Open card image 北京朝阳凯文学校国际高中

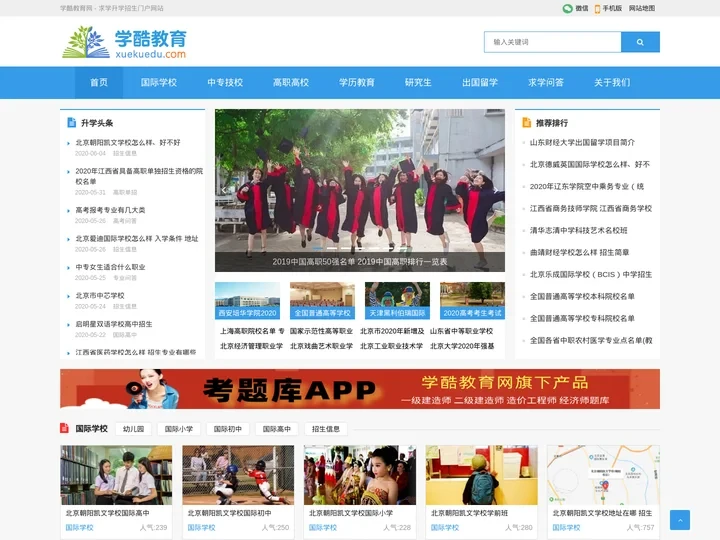[116, 475]
